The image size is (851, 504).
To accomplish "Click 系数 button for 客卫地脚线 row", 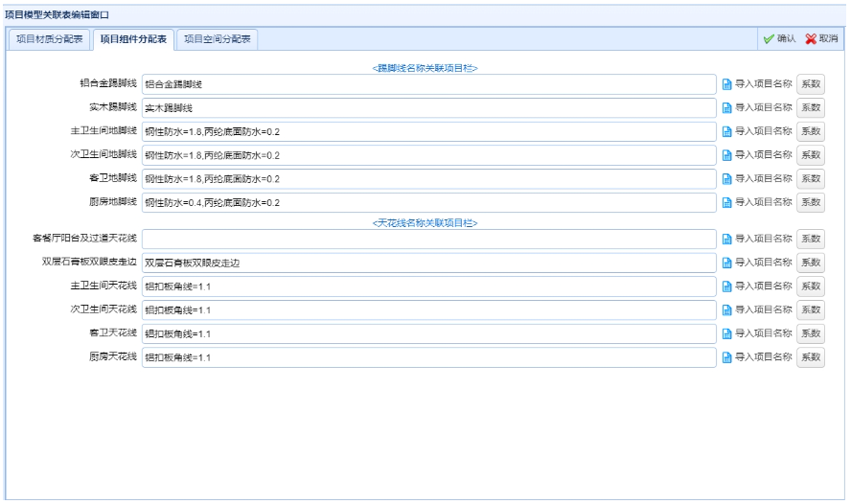I will coord(810,178).
